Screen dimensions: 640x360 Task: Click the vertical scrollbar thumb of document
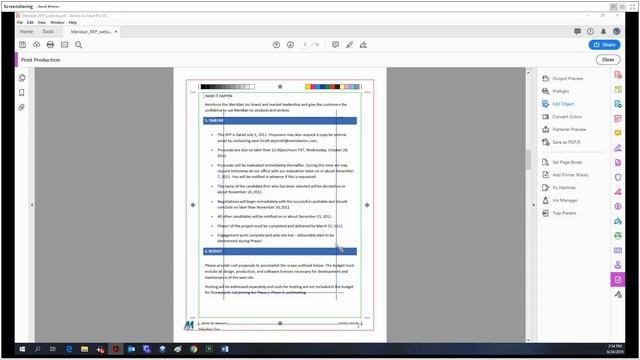click(x=529, y=160)
